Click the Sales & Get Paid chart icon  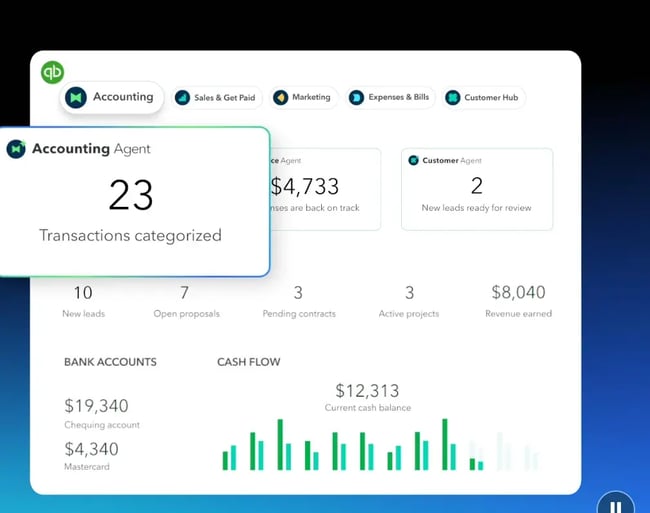point(182,98)
